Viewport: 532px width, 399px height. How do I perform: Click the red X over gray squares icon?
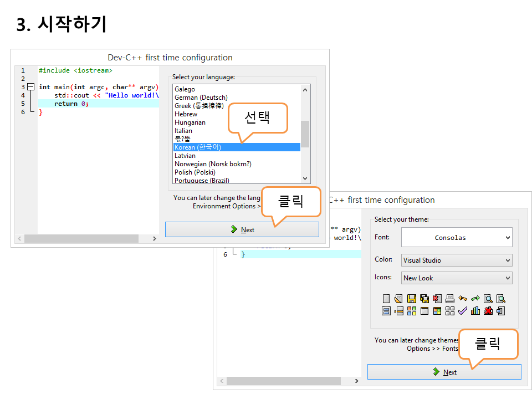point(488,311)
